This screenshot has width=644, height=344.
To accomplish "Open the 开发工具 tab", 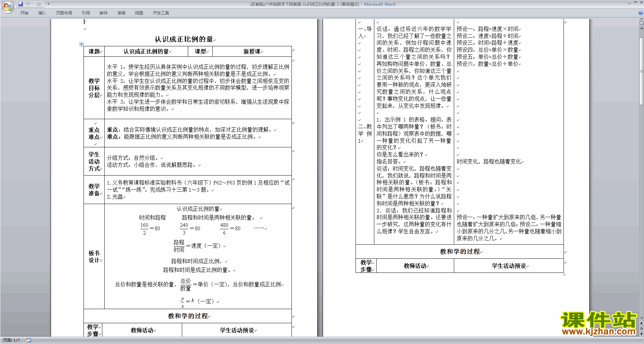I will [161, 13].
